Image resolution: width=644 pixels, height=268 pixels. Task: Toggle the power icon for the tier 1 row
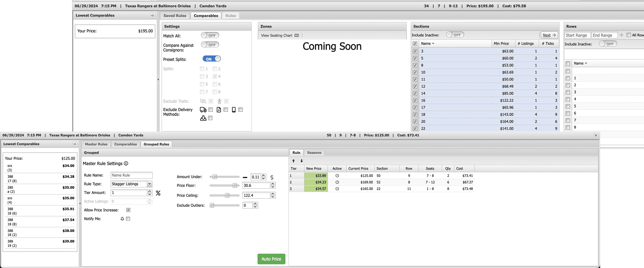point(337,176)
